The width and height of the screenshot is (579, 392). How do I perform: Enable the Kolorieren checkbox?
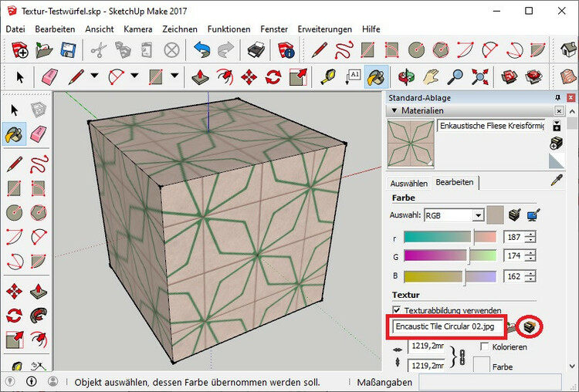point(484,346)
